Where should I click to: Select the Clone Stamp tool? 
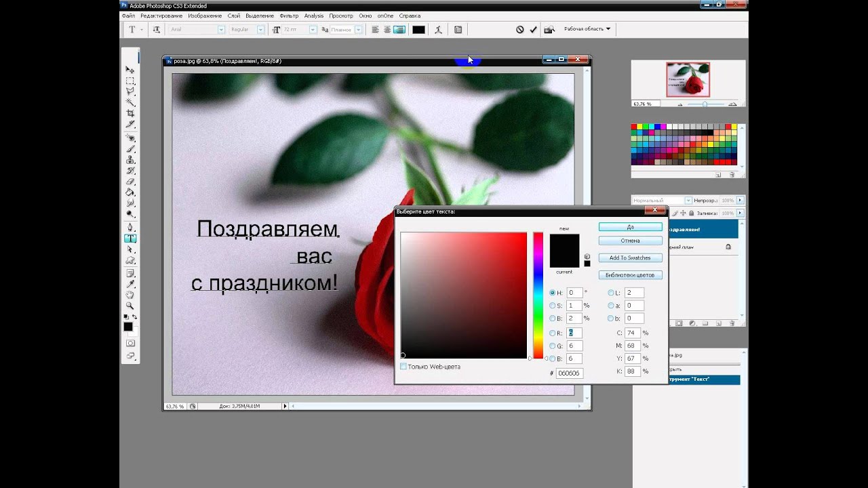130,160
